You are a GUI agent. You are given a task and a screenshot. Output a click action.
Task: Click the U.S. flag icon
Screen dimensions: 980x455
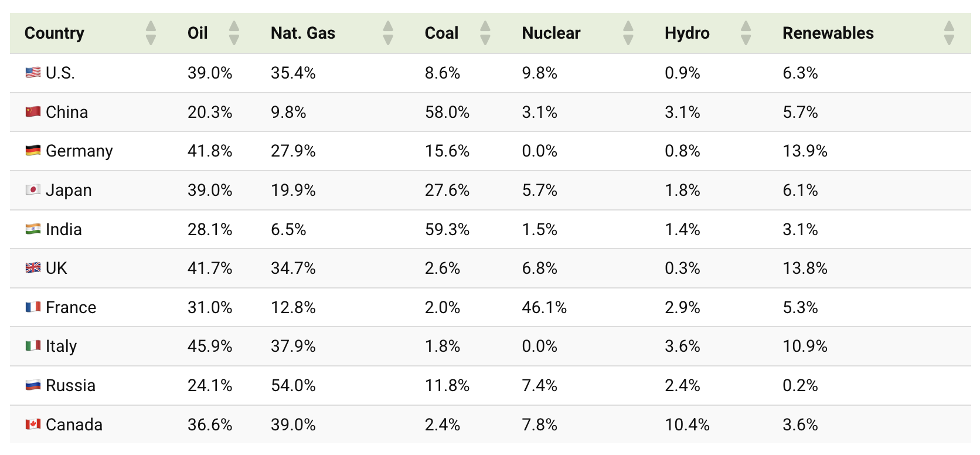coord(33,73)
